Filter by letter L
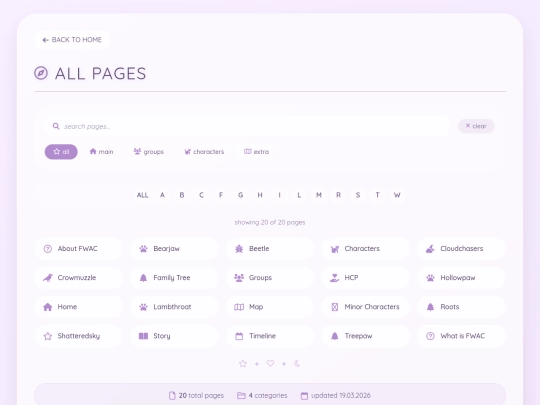This screenshot has width=540, height=405. click(299, 195)
